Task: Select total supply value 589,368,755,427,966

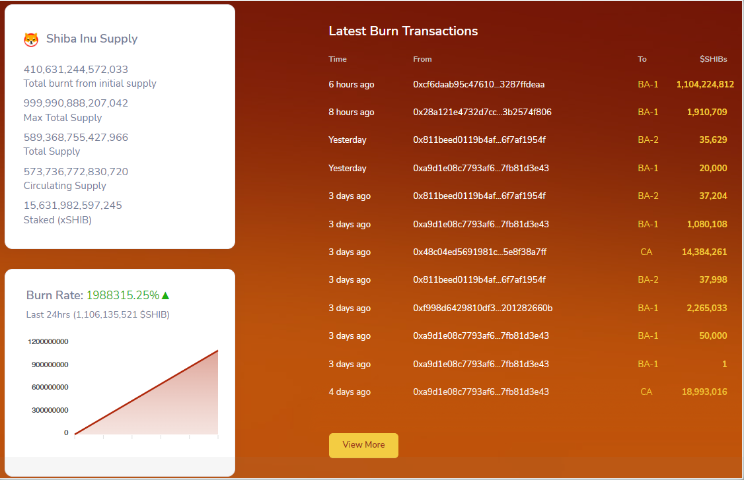Action: [76, 137]
